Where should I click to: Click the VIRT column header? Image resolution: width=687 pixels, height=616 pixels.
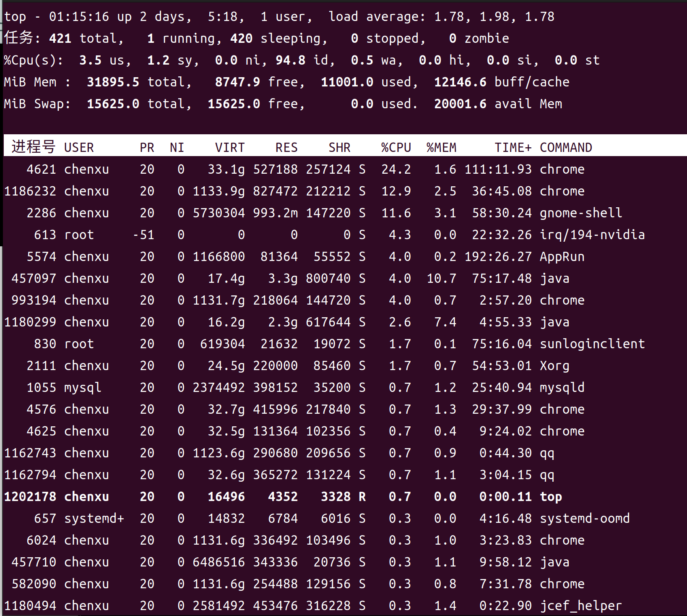click(230, 147)
